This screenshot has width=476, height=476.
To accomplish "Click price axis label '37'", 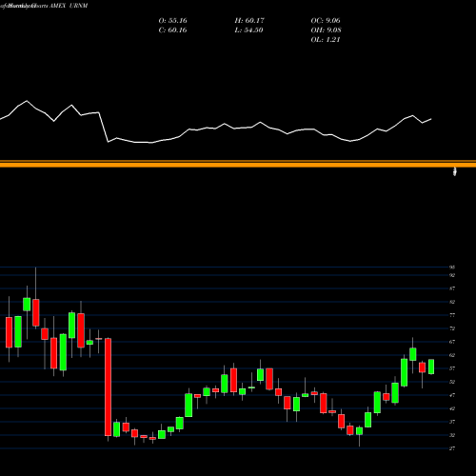I will click(452, 422).
